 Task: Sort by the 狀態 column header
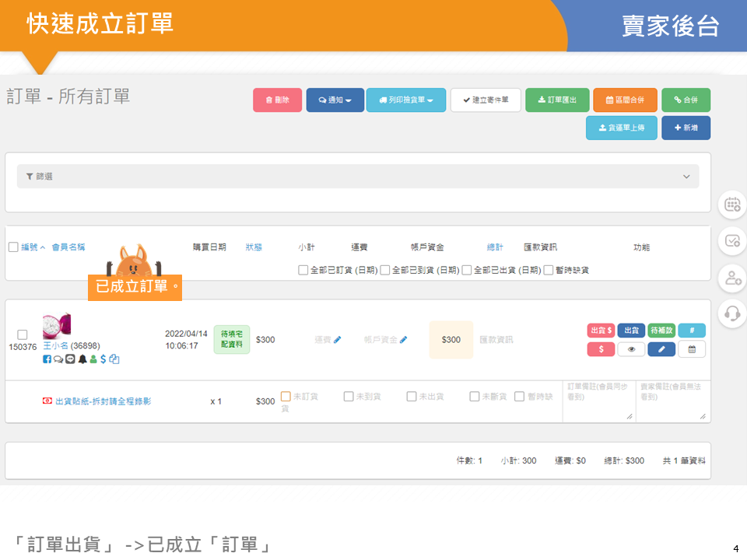point(254,247)
